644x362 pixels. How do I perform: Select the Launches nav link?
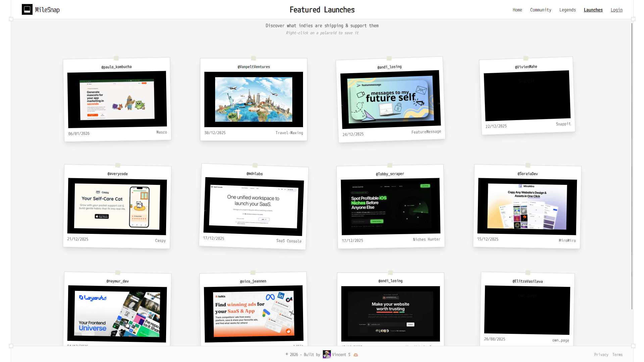[593, 10]
